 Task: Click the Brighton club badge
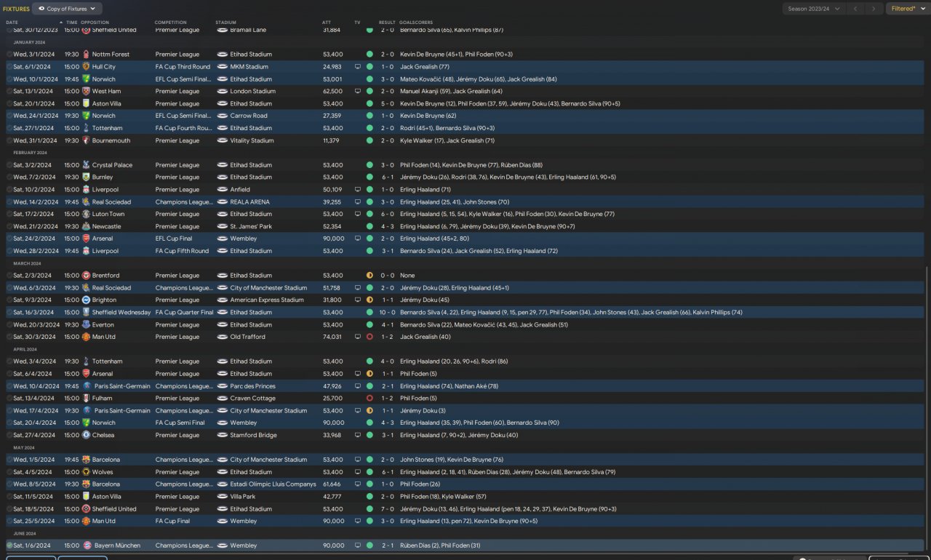coord(87,300)
